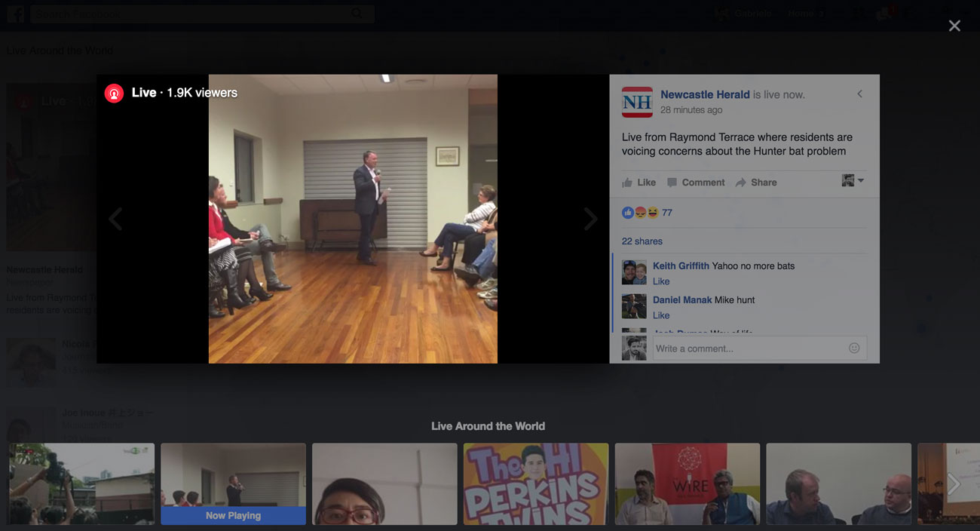Open the Wire live video thumbnail
The width and height of the screenshot is (980, 531).
pos(688,483)
